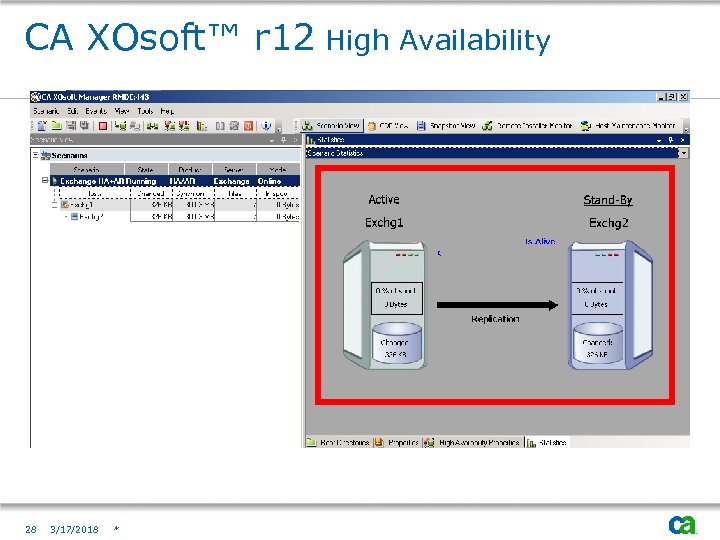Open the View menu

tap(122, 111)
